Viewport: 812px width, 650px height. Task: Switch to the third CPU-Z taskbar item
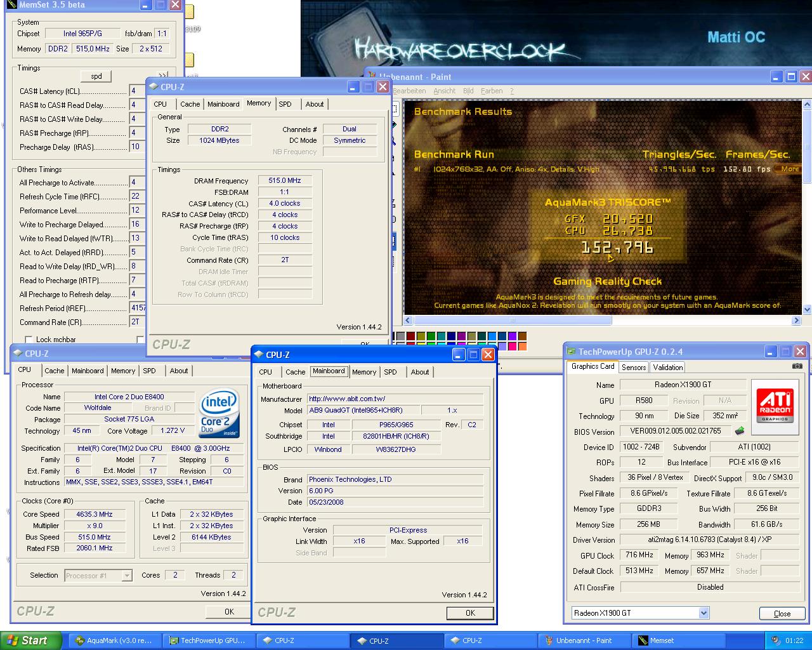490,640
